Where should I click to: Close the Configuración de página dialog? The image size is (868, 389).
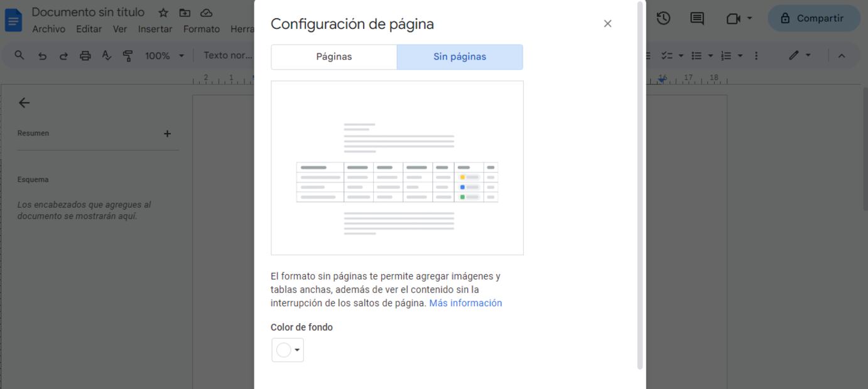(x=607, y=24)
